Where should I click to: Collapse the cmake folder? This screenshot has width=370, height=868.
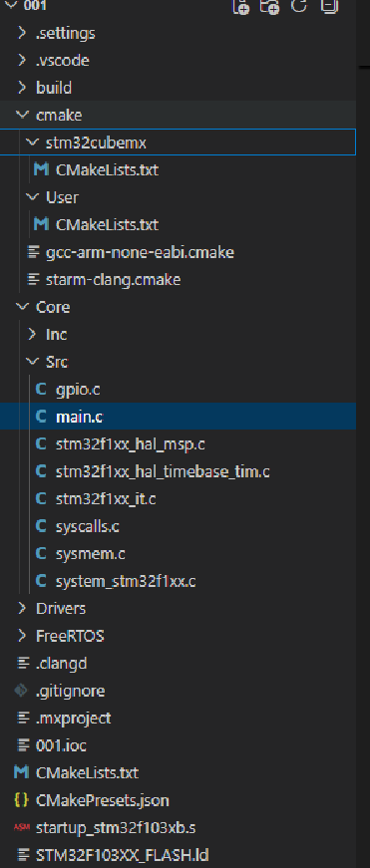[22, 115]
